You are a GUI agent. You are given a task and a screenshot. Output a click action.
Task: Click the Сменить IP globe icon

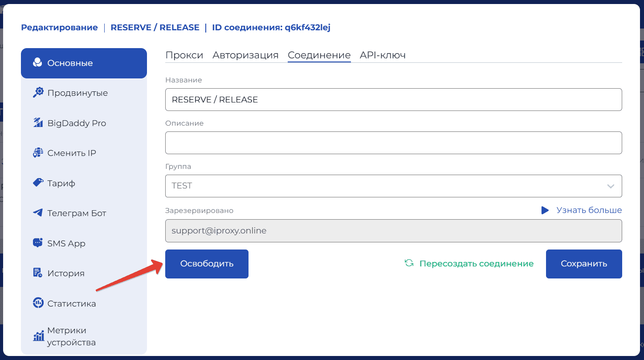(x=38, y=153)
